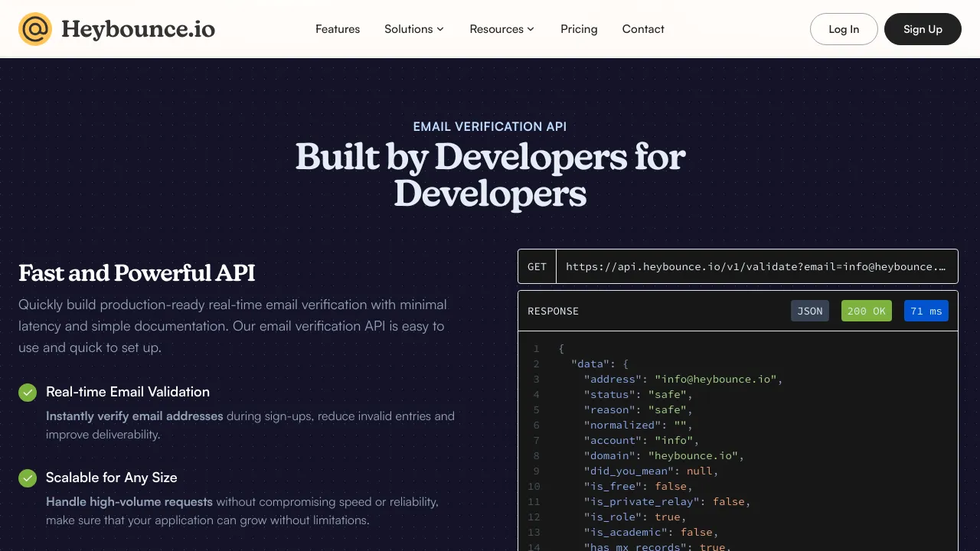The height and width of the screenshot is (551, 980).
Task: Click "Handle high-volume requests" bold text
Action: (129, 502)
